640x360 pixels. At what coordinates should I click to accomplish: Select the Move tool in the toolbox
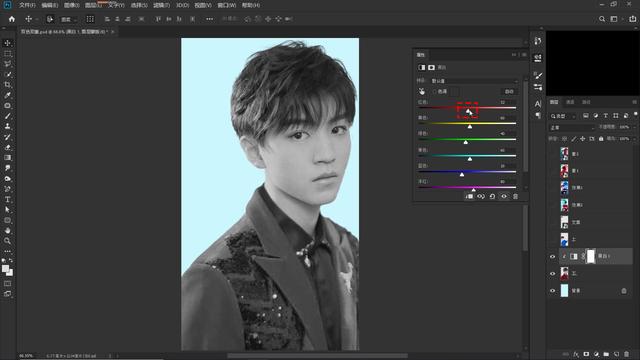point(7,43)
